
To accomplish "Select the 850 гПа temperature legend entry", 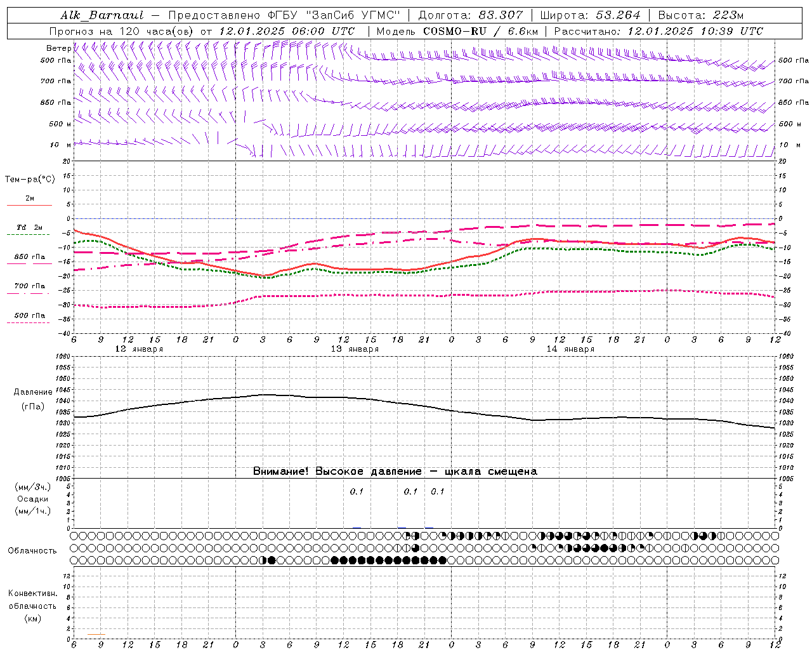I will tap(30, 257).
